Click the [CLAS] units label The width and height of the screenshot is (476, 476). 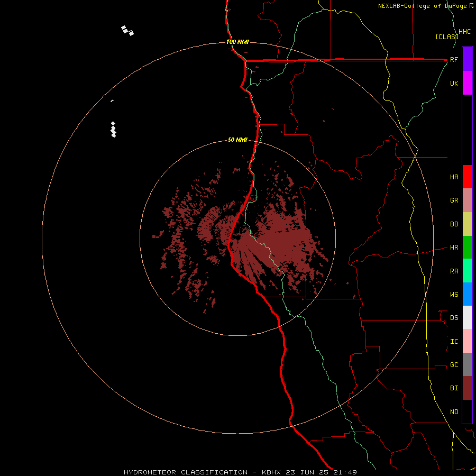(447, 36)
